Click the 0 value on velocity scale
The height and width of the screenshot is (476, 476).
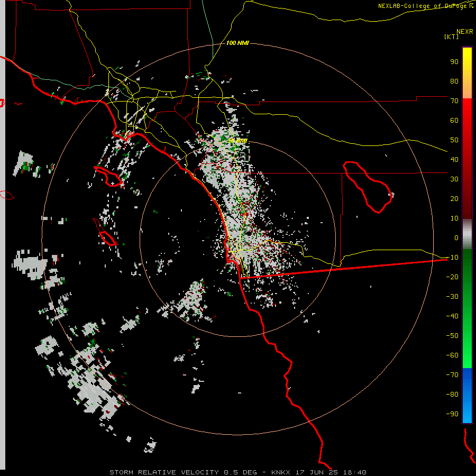tap(456, 237)
